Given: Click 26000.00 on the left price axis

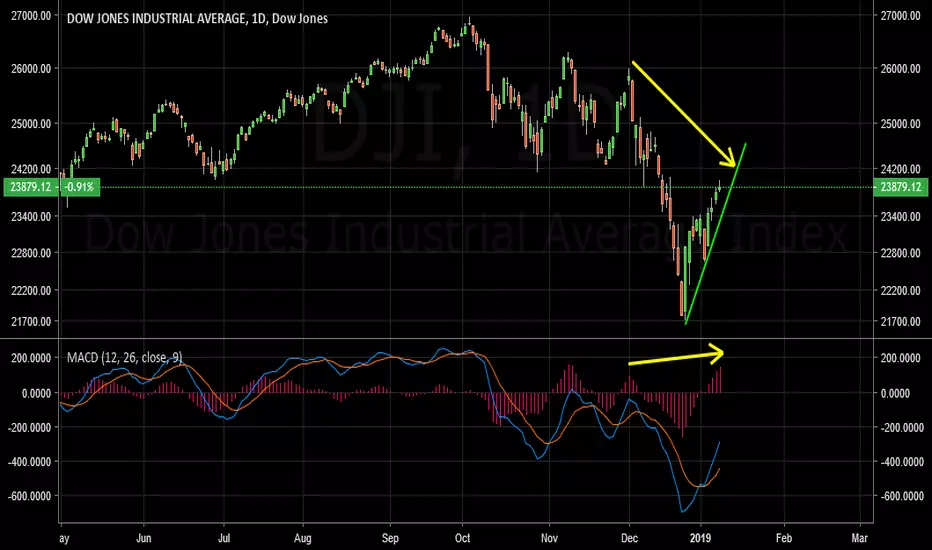Looking at the screenshot, I should [31, 68].
